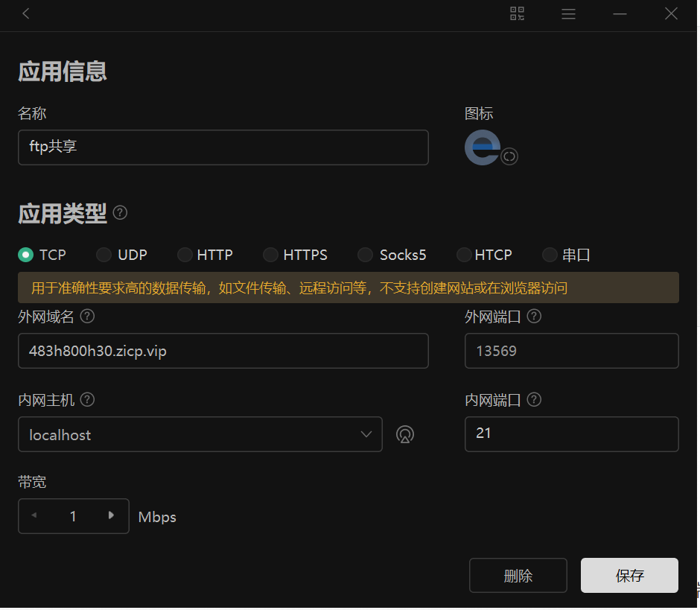Click the help icon next to 内网端口

(x=534, y=400)
